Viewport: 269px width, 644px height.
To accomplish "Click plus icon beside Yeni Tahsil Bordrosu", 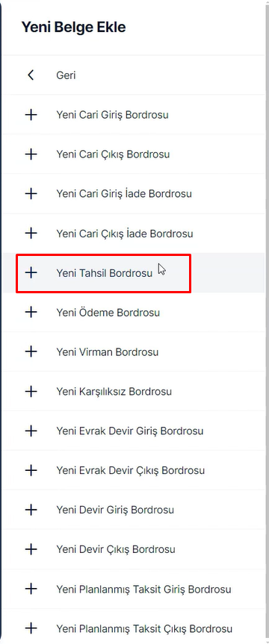I will [31, 272].
